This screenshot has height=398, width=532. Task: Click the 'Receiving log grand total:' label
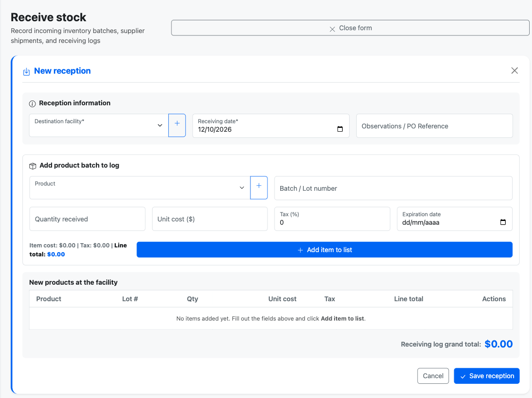(x=441, y=345)
